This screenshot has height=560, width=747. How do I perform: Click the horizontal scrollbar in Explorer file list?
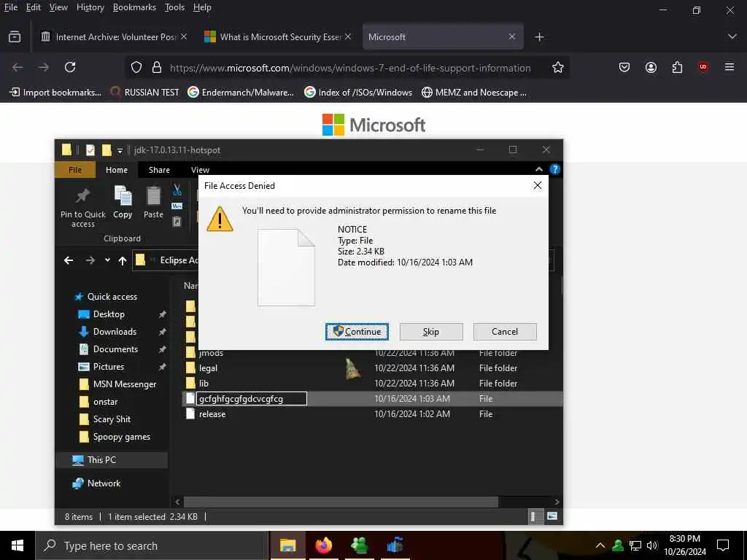click(341, 502)
